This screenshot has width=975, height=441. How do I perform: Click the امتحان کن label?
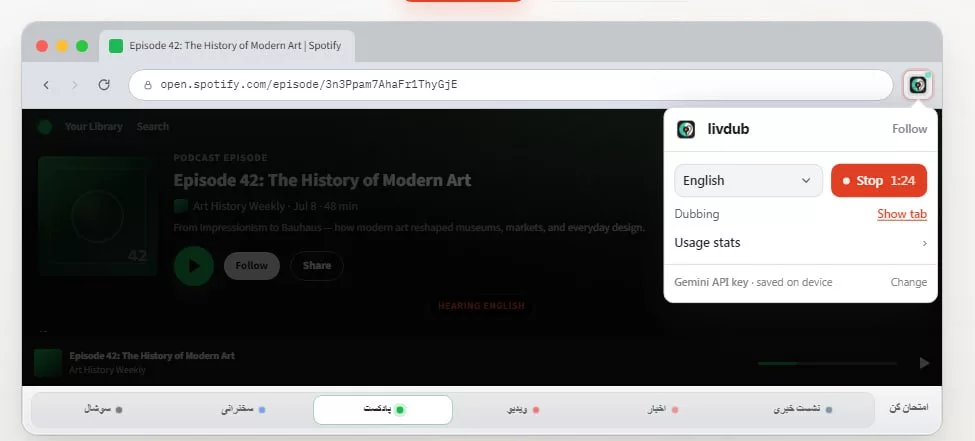[x=908, y=408]
